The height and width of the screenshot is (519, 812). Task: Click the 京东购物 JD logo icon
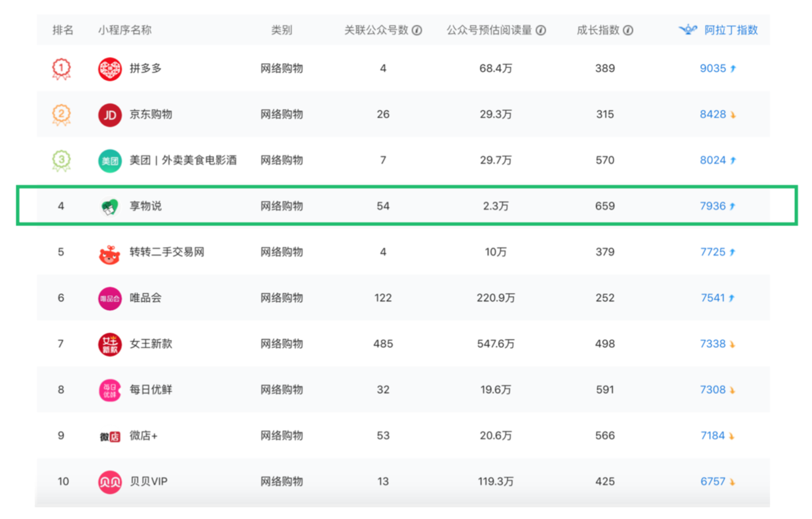(x=110, y=114)
